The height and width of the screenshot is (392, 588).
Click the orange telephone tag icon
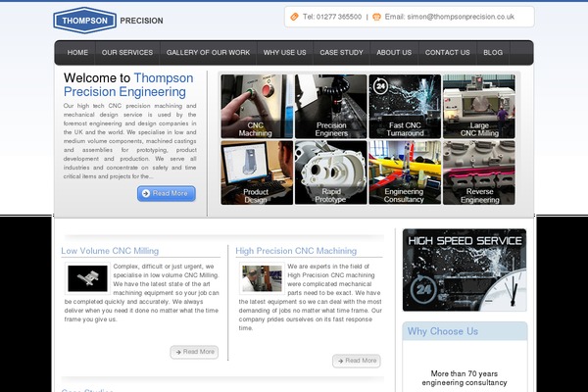click(x=294, y=17)
